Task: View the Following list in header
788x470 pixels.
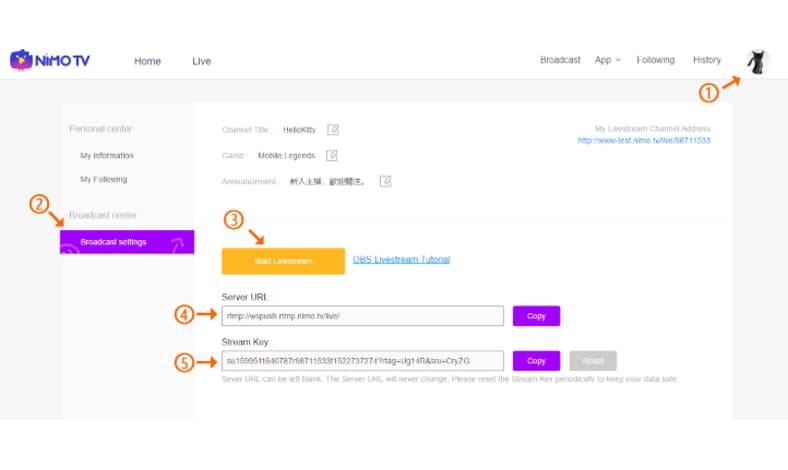Action: pyautogui.click(x=655, y=60)
